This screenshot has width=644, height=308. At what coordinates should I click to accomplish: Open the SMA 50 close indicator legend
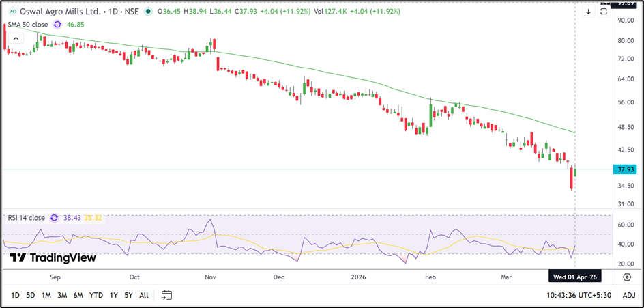coord(27,24)
